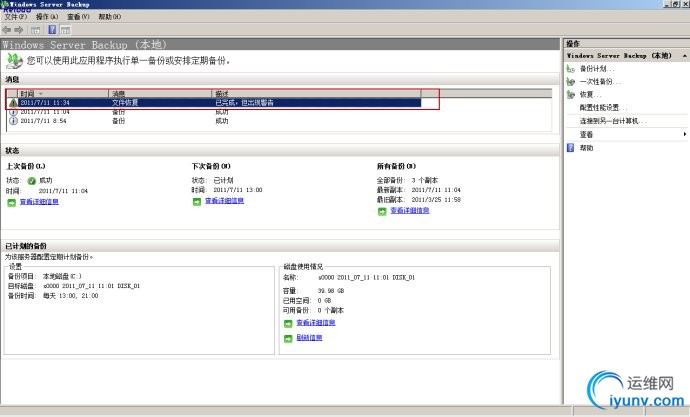Click the backup schedule value 每天 13:00, 21:00
Screen dimensions: 690x417
70,296
